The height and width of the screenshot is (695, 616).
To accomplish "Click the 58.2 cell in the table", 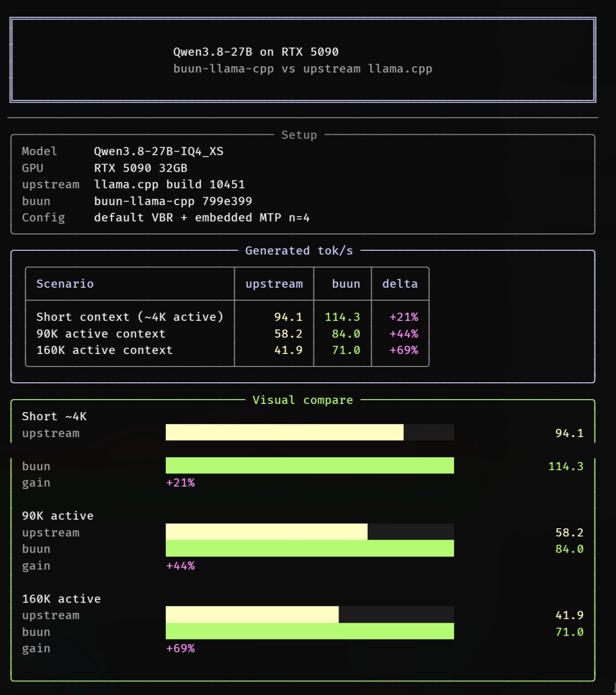I will tap(288, 334).
